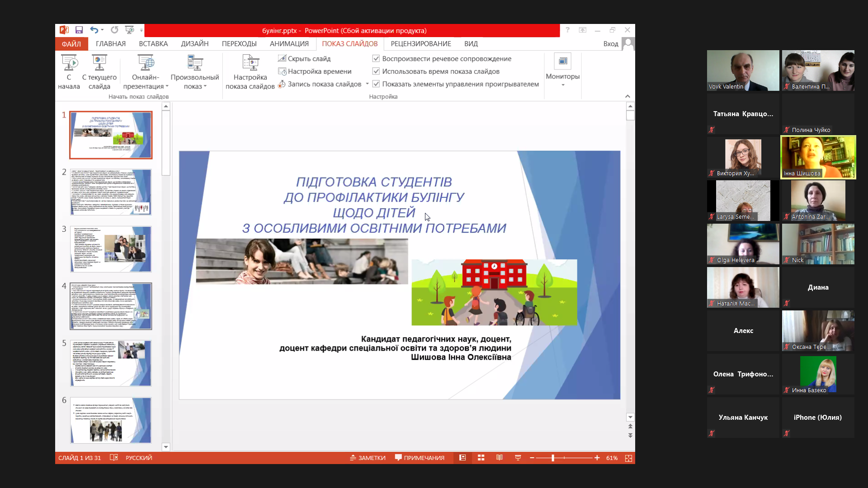Fit slide to window icon
868x488 pixels.
628,458
